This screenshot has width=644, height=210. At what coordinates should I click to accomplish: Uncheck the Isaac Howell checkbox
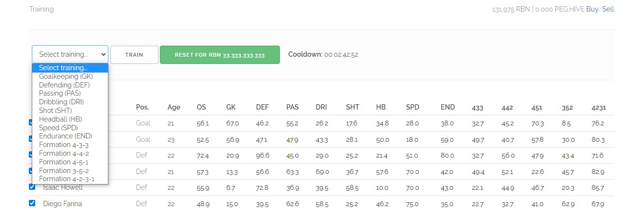pos(32,187)
